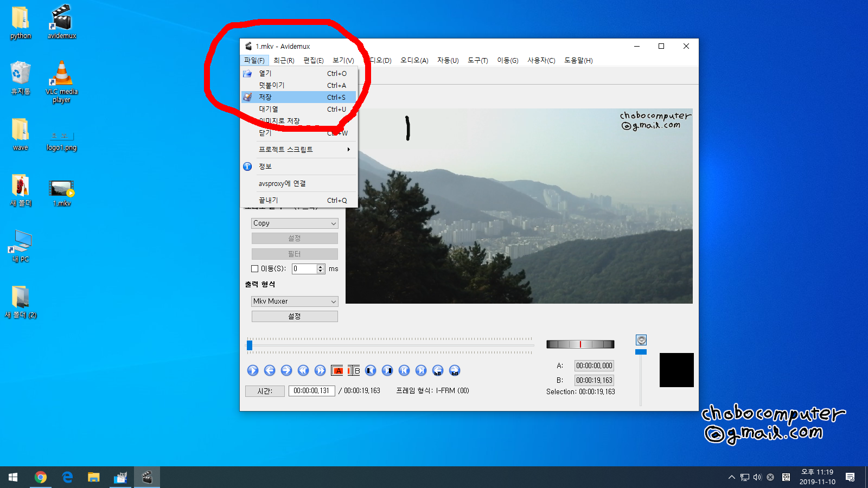Image resolution: width=868 pixels, height=488 pixels.
Task: Select the 새 폴더 (2) desktop folder
Action: 21,301
